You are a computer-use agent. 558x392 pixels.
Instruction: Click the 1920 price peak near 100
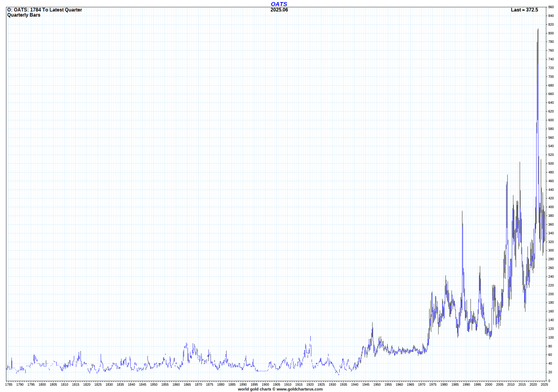(310, 337)
